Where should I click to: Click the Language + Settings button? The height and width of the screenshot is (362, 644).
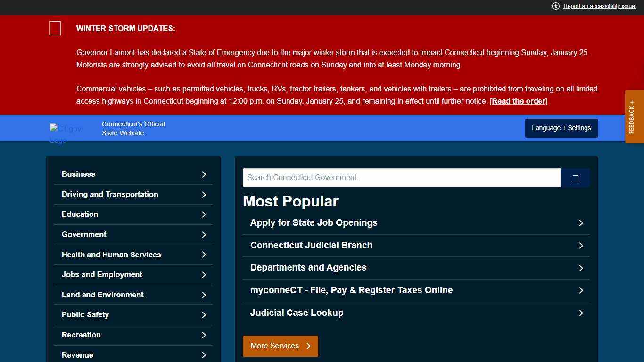561,128
